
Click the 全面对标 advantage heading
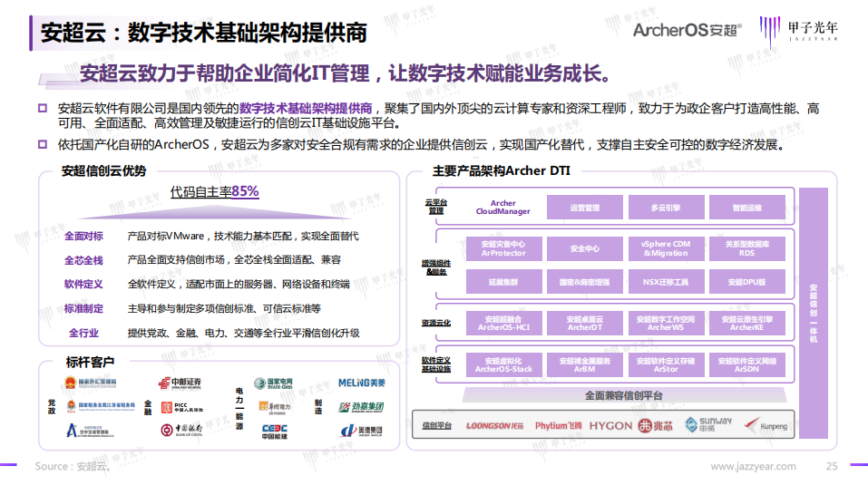pos(83,236)
